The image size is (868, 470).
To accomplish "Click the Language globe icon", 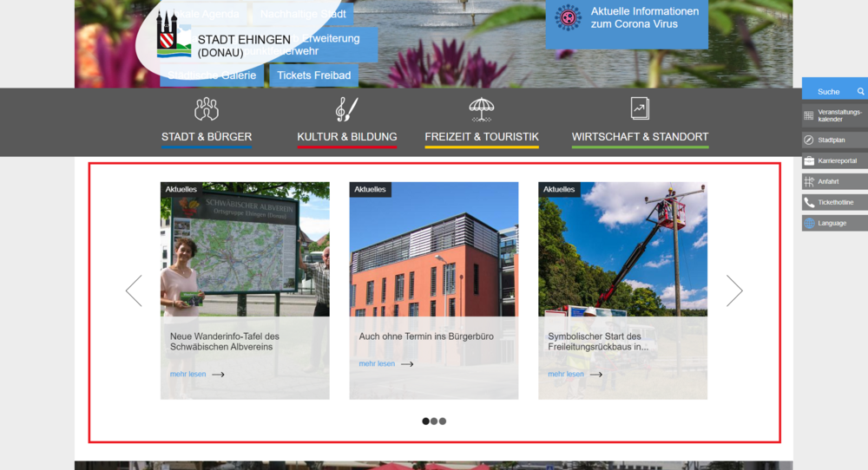I will pos(809,223).
